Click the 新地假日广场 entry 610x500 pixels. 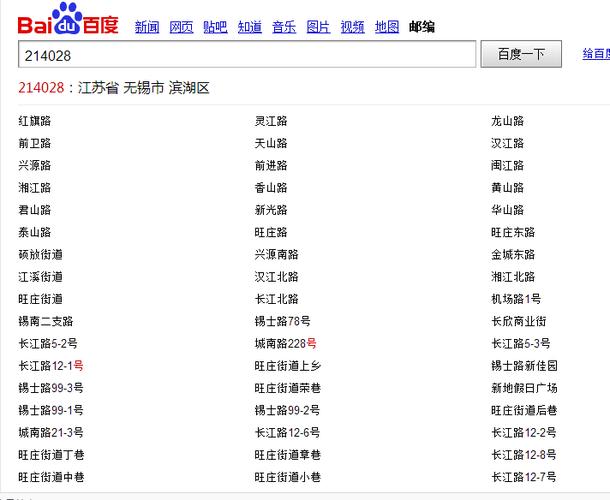[524, 388]
